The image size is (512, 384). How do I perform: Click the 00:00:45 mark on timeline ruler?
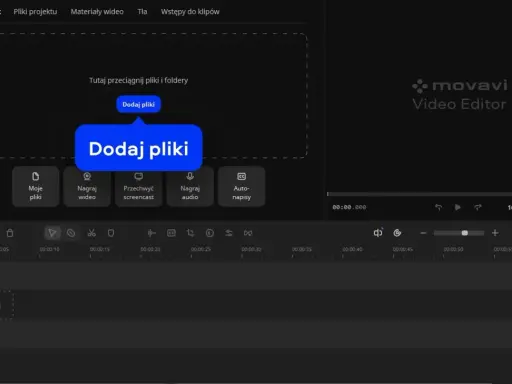403,249
